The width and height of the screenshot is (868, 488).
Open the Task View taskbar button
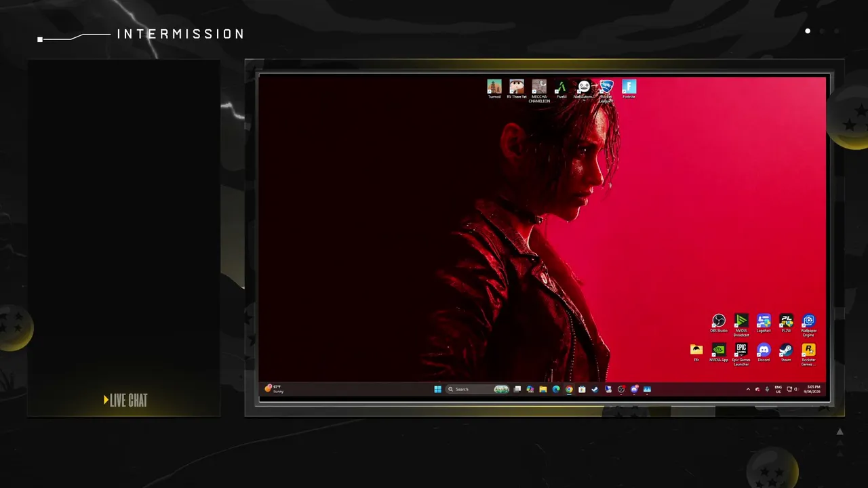click(517, 389)
